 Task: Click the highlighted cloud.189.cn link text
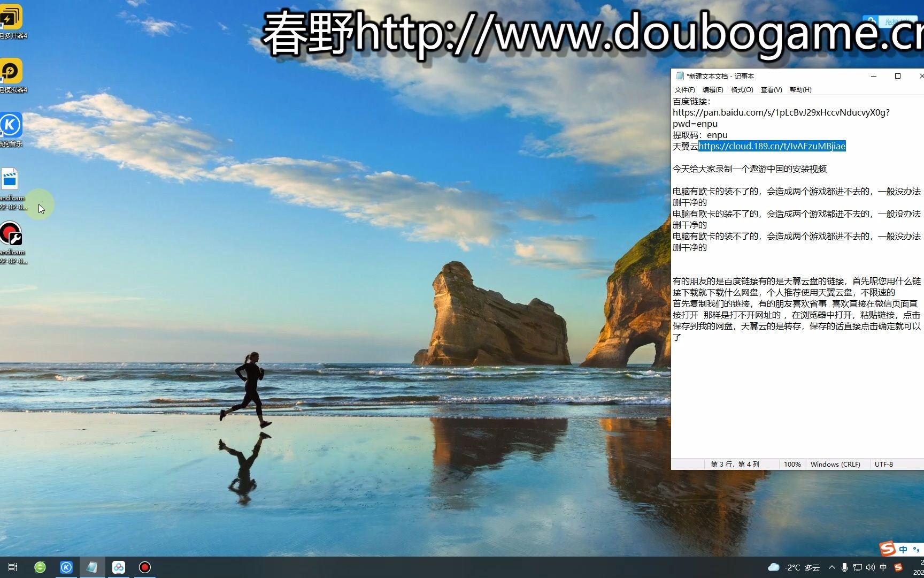(x=772, y=146)
